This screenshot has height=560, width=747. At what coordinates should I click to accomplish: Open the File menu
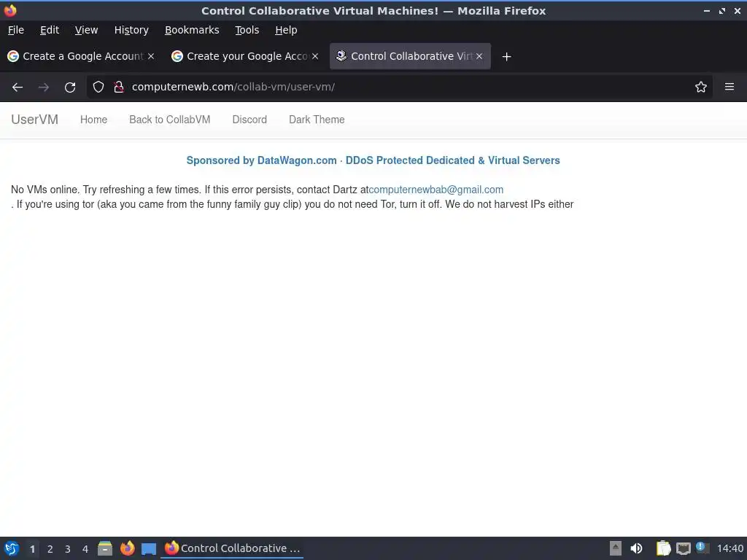16,30
